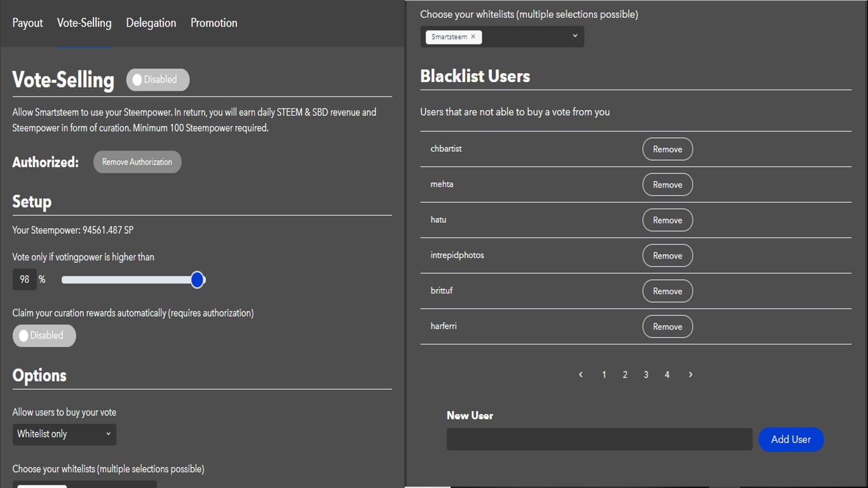
Task: Click the voting power slider handle
Action: pos(198,280)
